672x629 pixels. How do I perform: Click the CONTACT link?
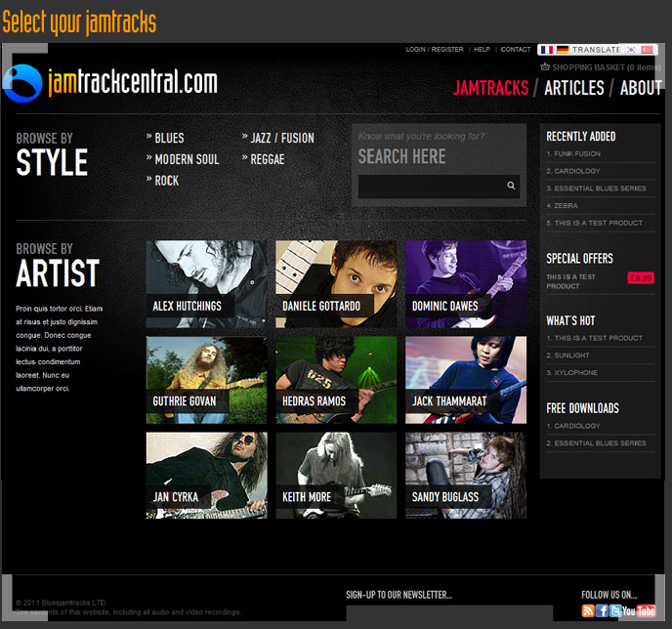(x=516, y=49)
